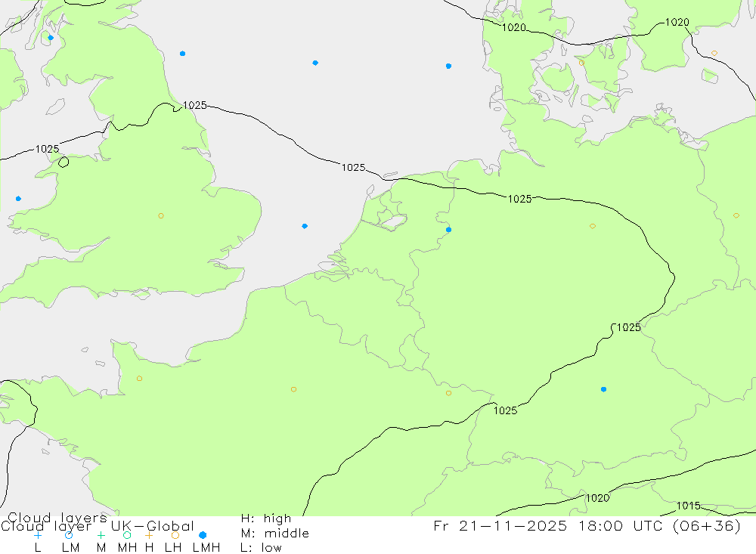Image resolution: width=756 pixels, height=554 pixels.
Task: Select the orange marker over northeastern Germany
Action: 593,226
